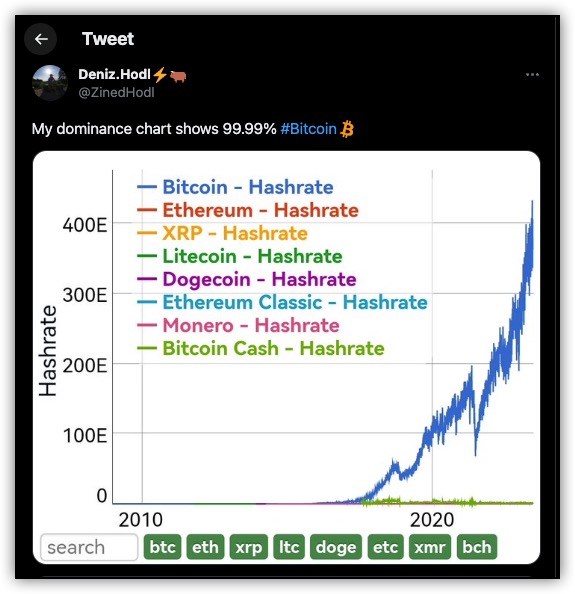Screen dimensions: 575x594
Task: Toggle the eth tag button
Action: (205, 547)
